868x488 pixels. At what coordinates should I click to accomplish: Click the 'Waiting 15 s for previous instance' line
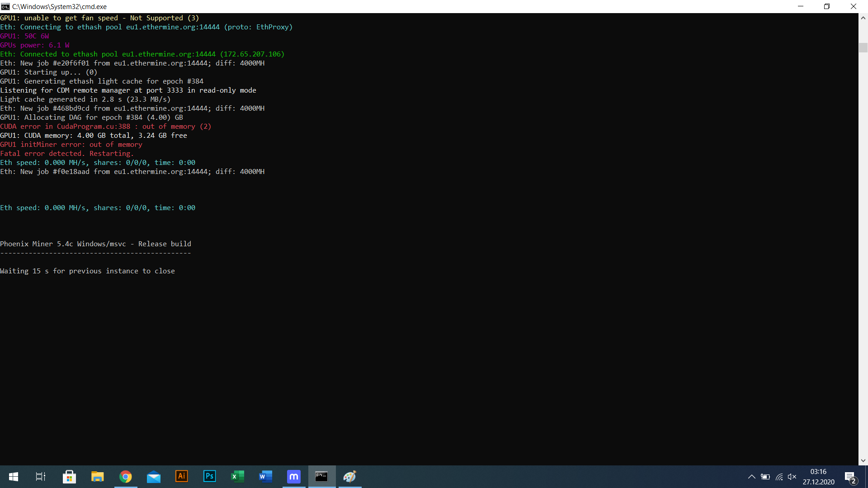point(87,271)
